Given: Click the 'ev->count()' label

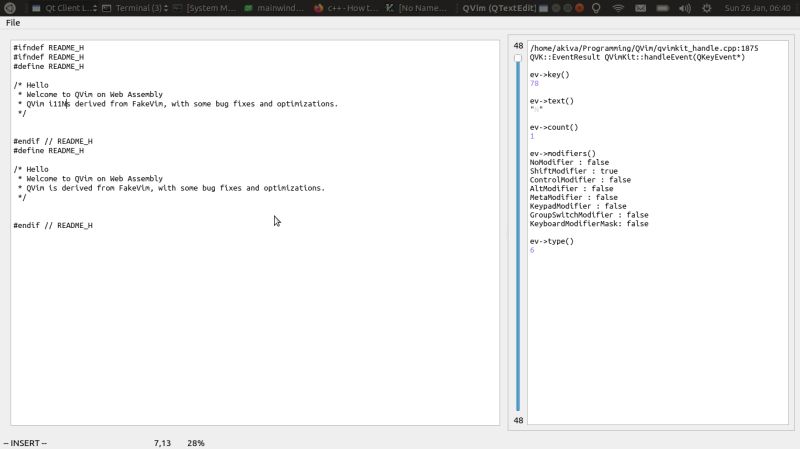Looking at the screenshot, I should (554, 128).
